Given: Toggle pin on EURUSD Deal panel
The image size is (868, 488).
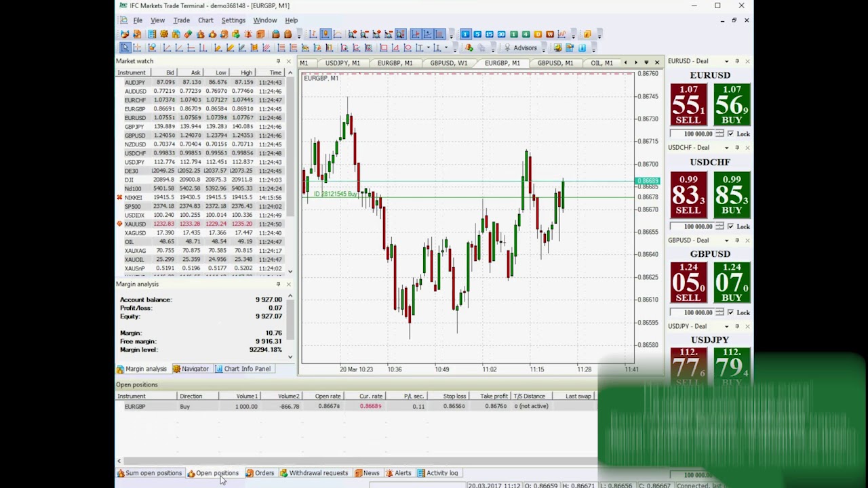Looking at the screenshot, I should click(737, 61).
